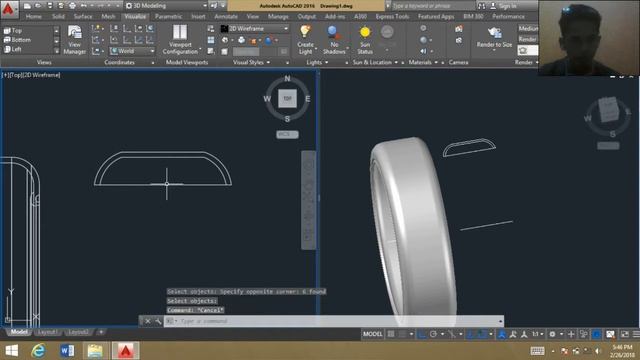The height and width of the screenshot is (360, 640).
Task: Click the hardware acceleration icon in status bar
Action: pos(596,334)
